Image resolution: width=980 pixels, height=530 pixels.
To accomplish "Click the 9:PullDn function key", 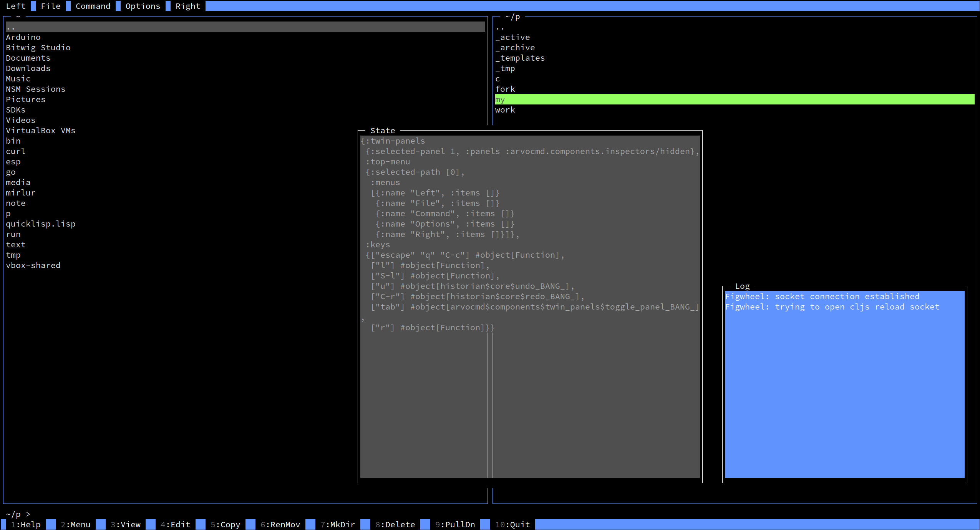I will point(455,524).
